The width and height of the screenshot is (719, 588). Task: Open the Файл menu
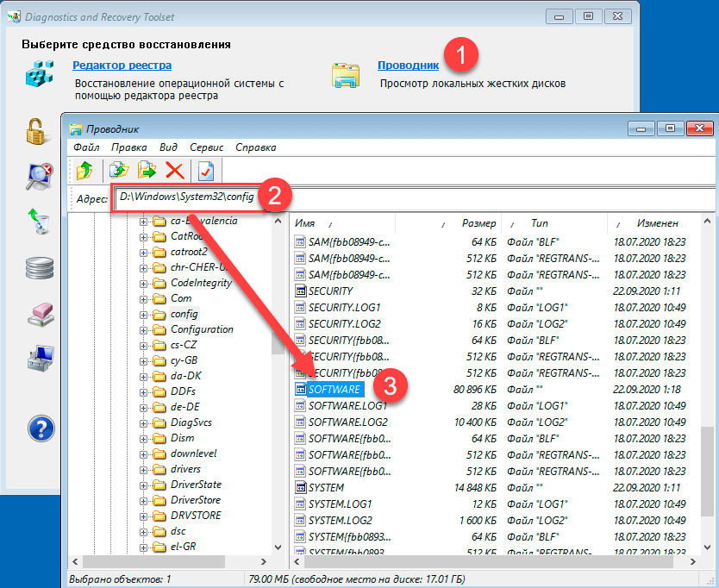[x=86, y=147]
